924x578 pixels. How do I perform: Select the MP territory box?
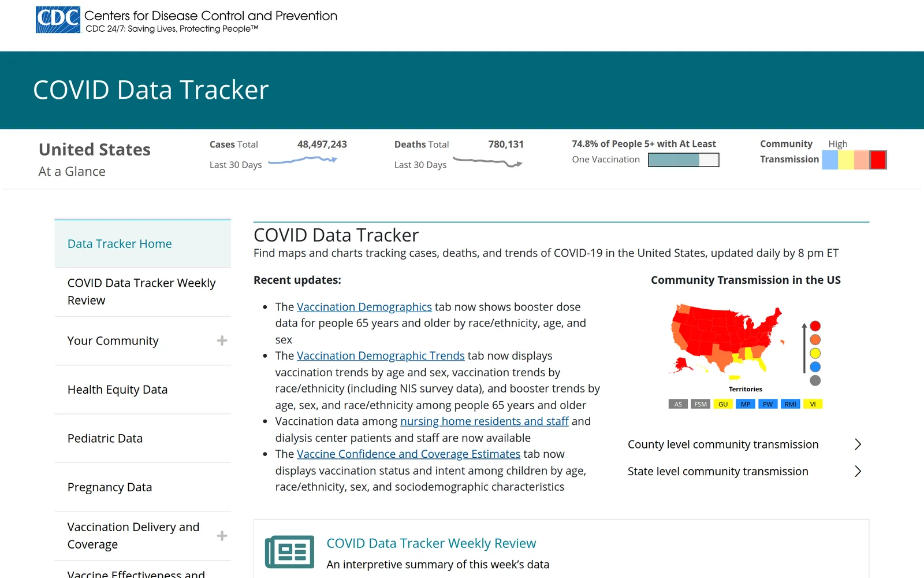point(746,404)
